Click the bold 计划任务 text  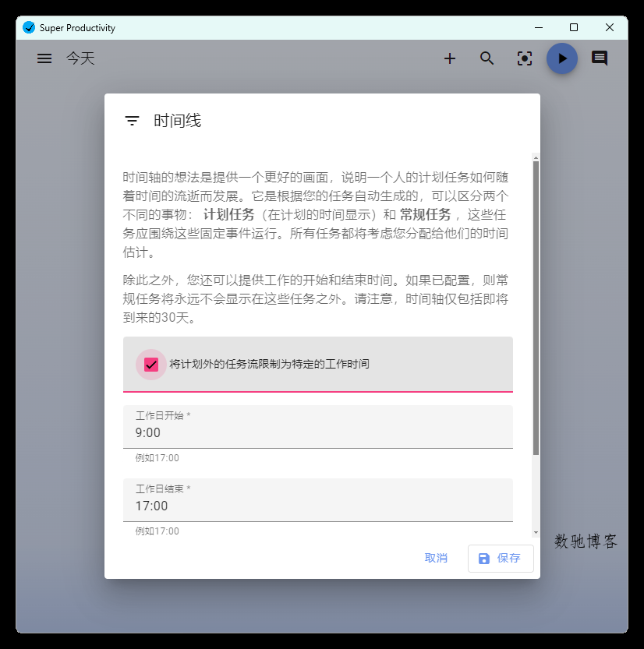[x=228, y=214]
